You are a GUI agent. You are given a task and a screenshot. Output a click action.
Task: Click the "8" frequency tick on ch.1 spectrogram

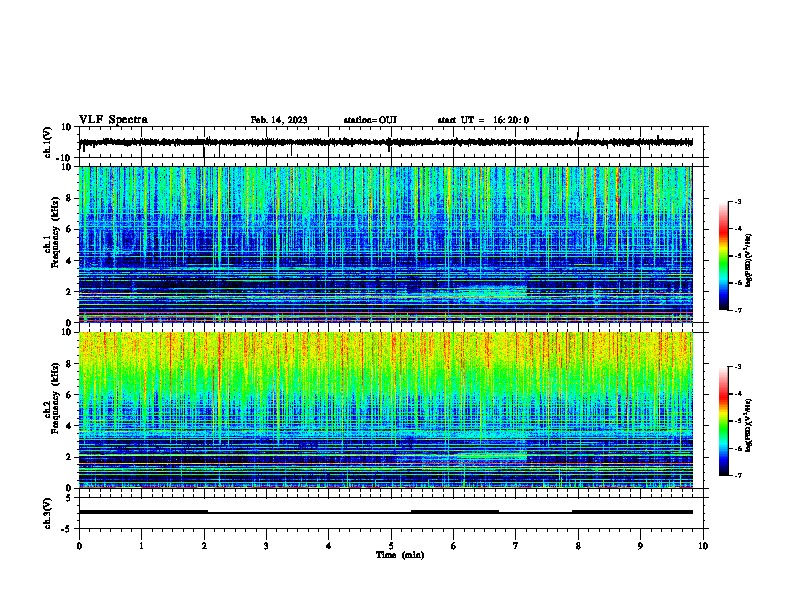click(69, 198)
